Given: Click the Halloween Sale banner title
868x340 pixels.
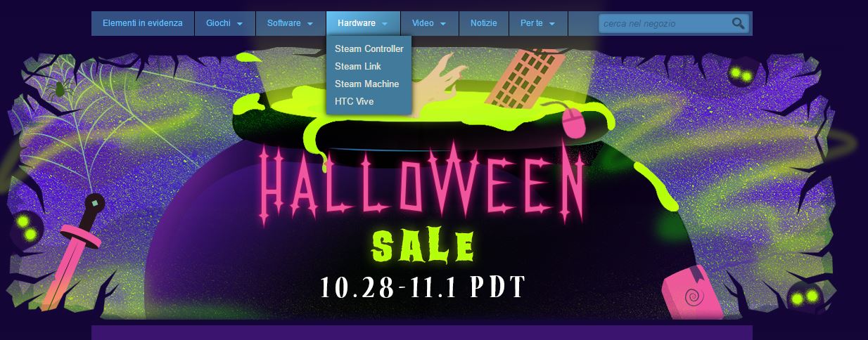Looking at the screenshot, I should [422, 206].
